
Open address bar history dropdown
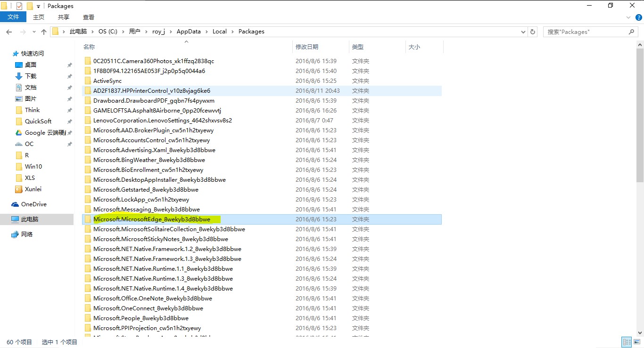523,32
